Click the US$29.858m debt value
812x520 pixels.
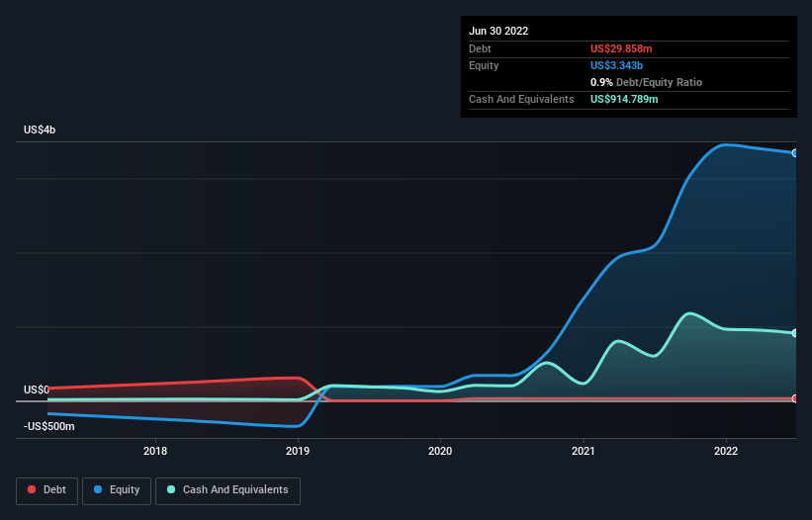click(621, 48)
